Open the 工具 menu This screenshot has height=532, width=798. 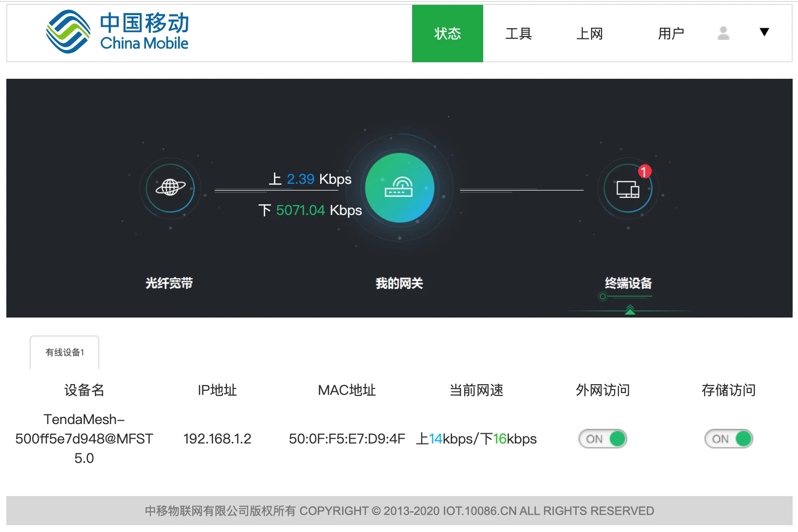click(x=518, y=34)
